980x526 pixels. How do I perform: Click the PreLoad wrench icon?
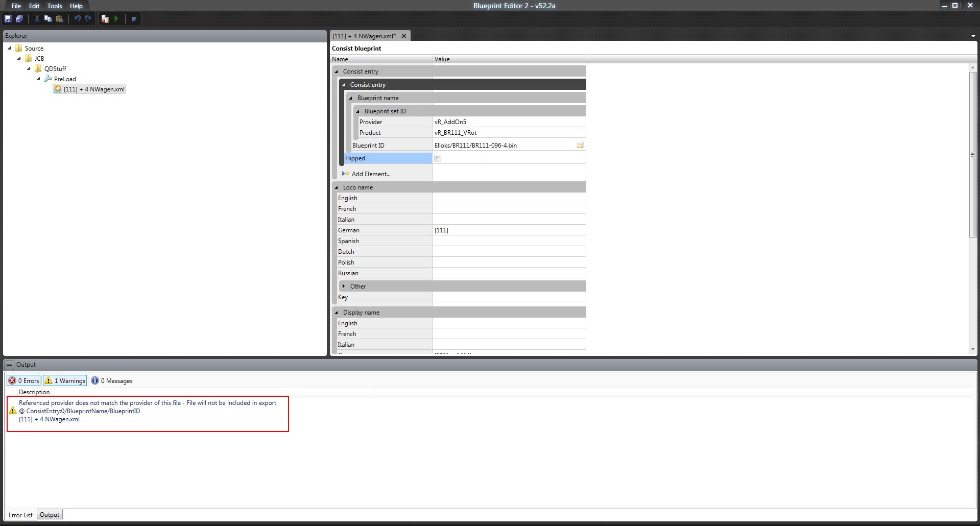[48, 79]
